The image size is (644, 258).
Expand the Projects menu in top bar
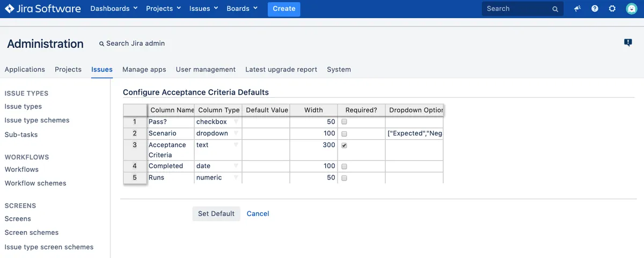coord(164,9)
